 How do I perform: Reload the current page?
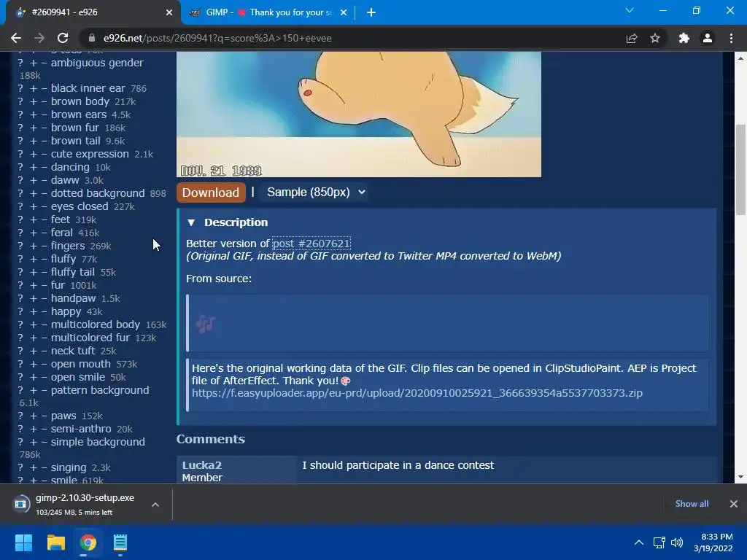63,38
